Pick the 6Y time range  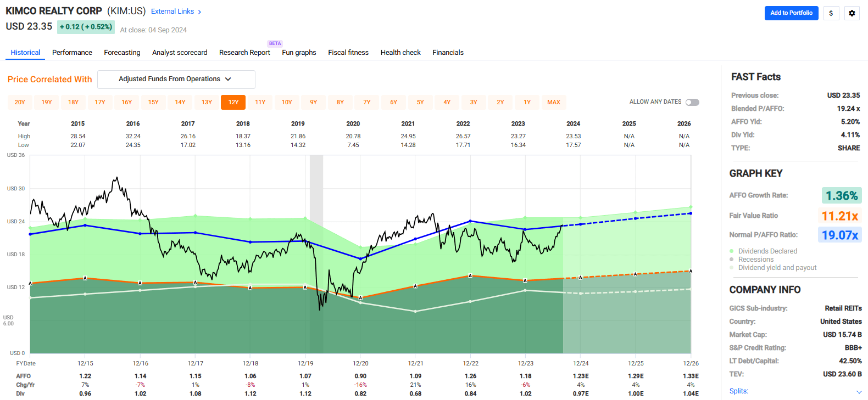[394, 102]
